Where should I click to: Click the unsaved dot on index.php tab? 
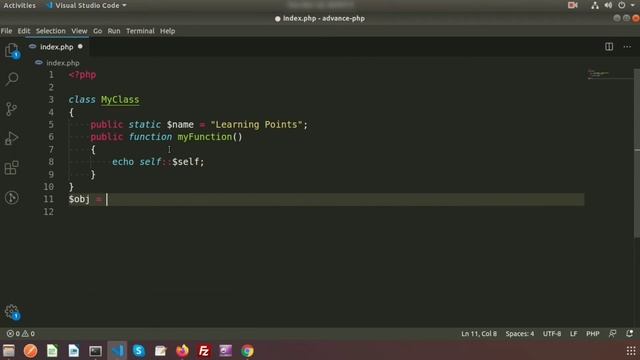(80, 47)
